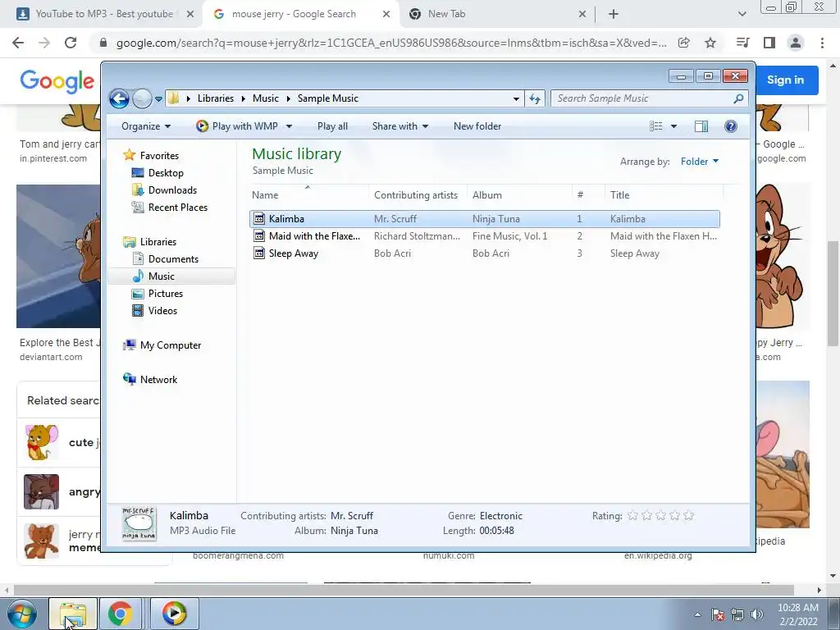Image resolution: width=840 pixels, height=630 pixels.
Task: Open the address bar history dropdown arrow
Action: click(x=516, y=98)
